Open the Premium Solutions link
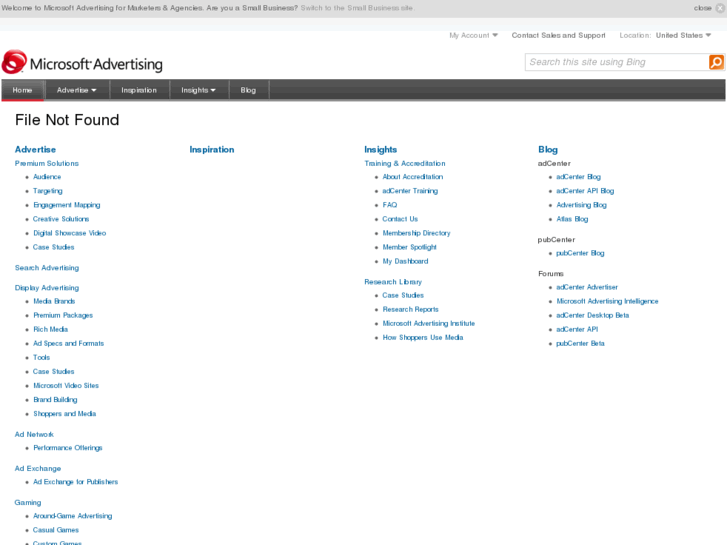The height and width of the screenshot is (545, 727). point(47,163)
